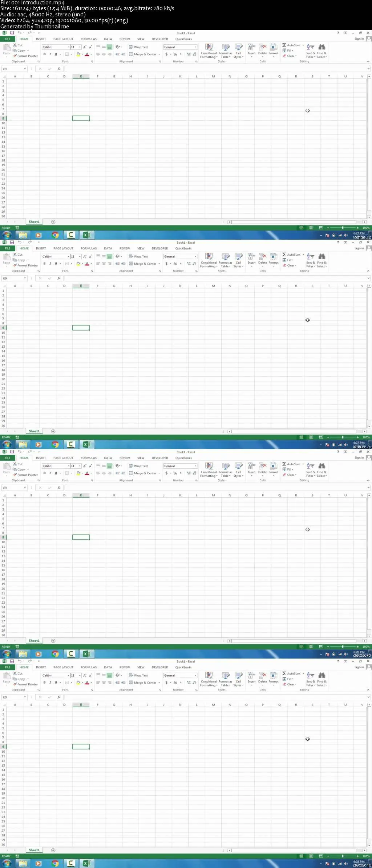Click the Save icon in the 00:00:10 frame
Image resolution: width=372 pixels, height=868 pixels.
point(12,33)
